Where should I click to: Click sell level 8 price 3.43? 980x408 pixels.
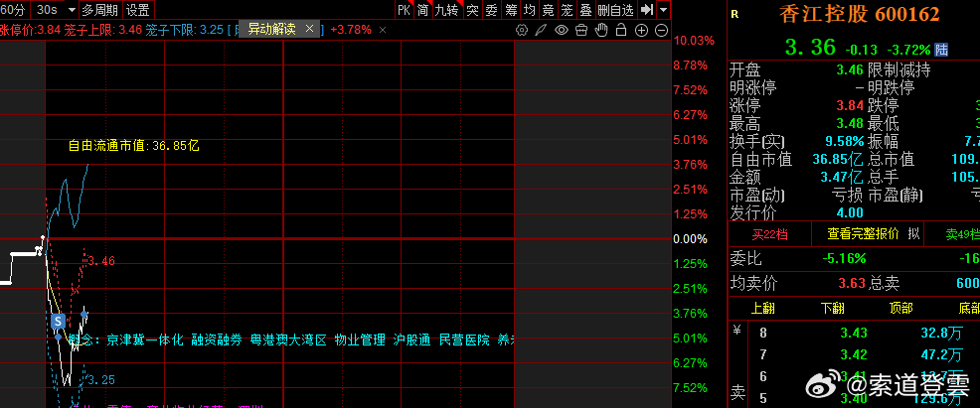(x=853, y=334)
